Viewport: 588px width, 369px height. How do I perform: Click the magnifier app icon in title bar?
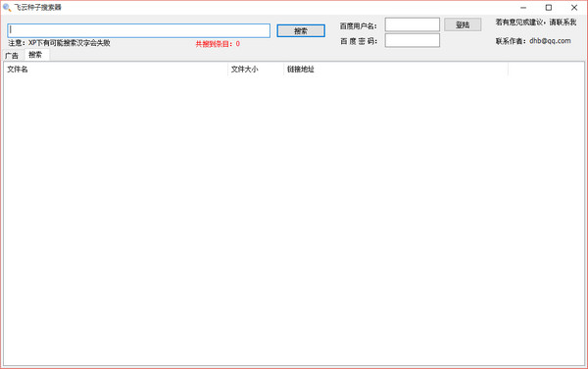coord(7,8)
